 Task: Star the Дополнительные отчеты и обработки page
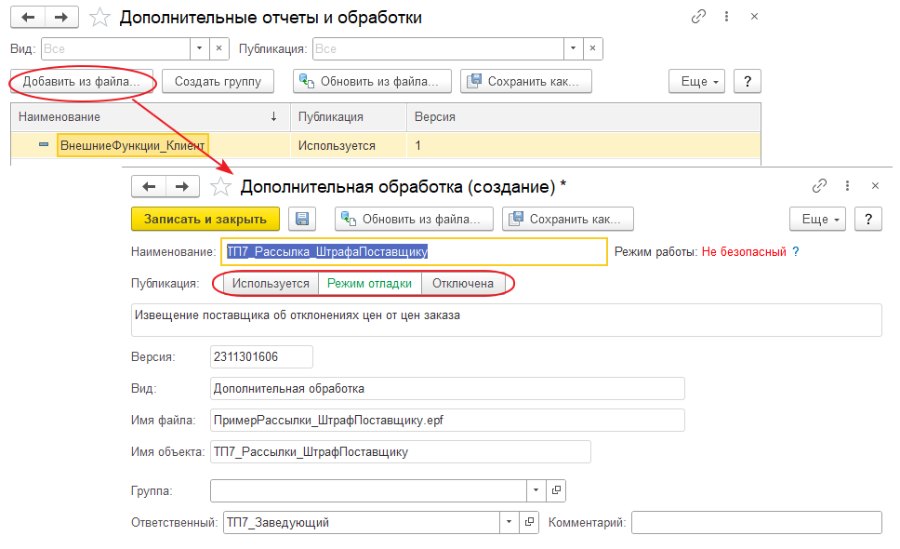click(x=99, y=18)
